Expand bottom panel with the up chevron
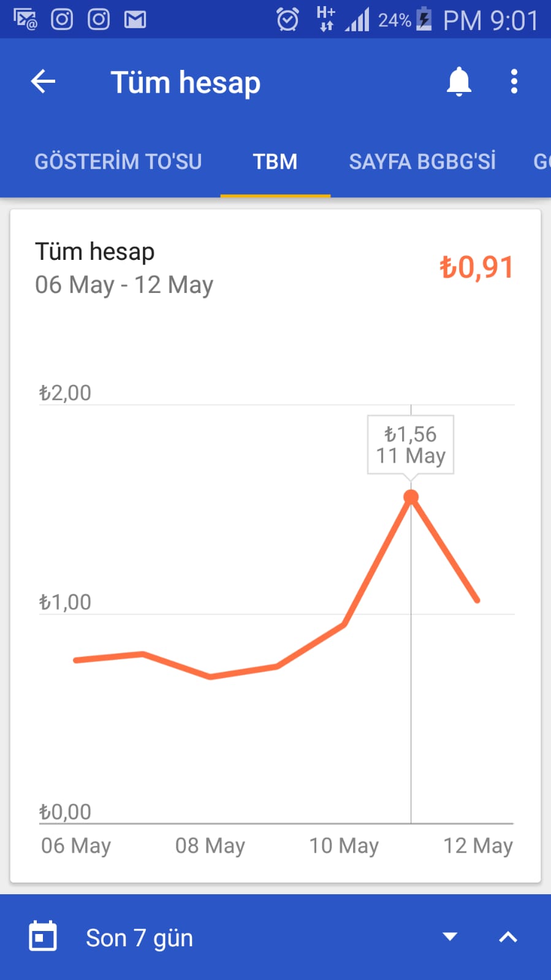The width and height of the screenshot is (551, 980). coord(508,936)
